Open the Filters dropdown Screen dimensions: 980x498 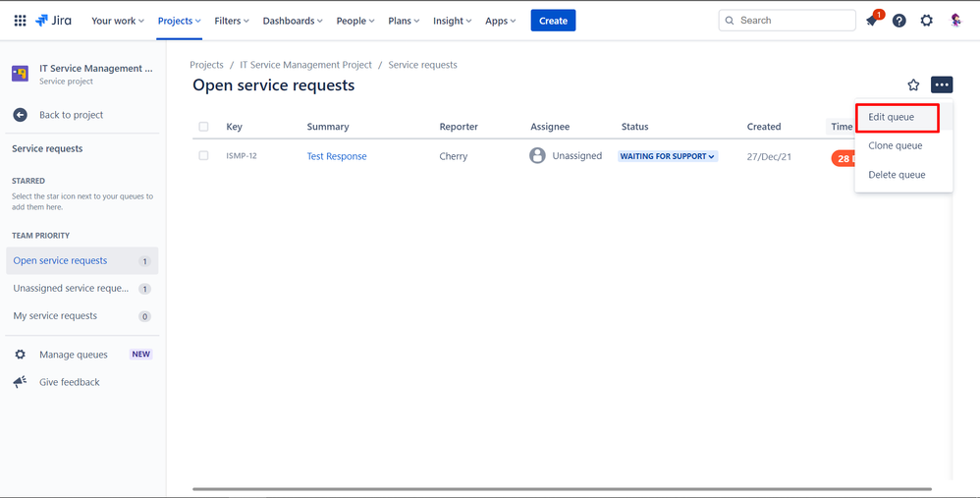[x=231, y=21]
